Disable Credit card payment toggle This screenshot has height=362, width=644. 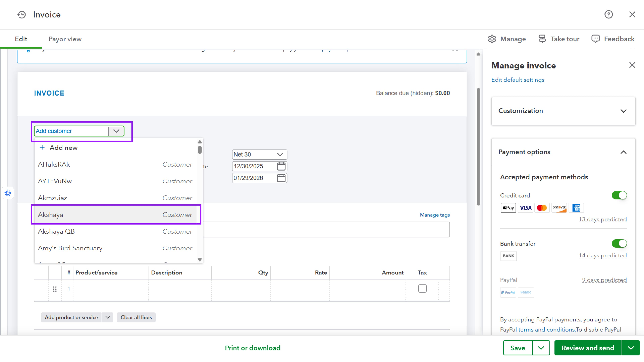(619, 195)
